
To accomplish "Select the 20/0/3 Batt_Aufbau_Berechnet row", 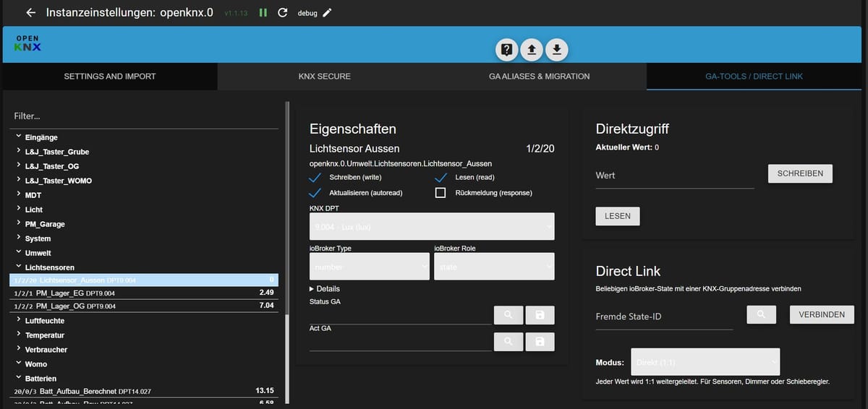I will [x=144, y=391].
